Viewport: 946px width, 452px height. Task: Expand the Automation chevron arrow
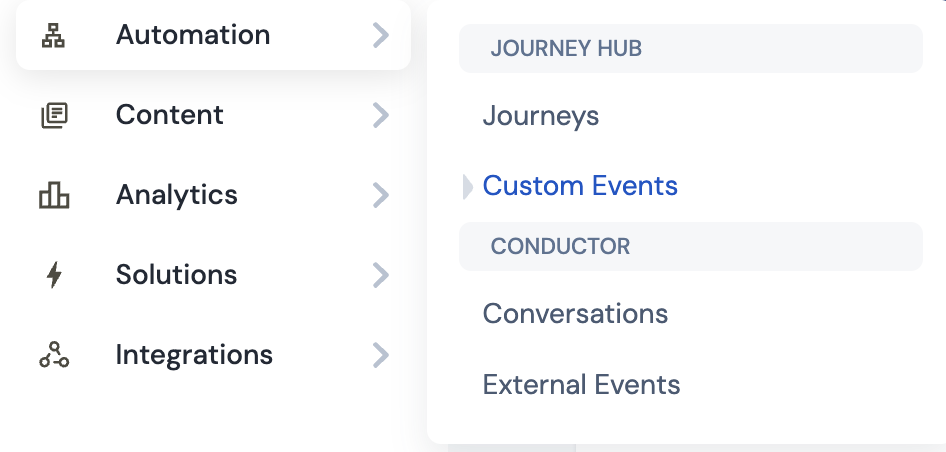tap(381, 35)
